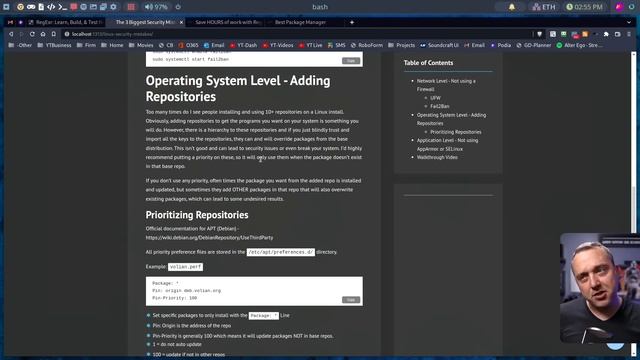Switch to Best Package Manager tab
The width and height of the screenshot is (640, 360).
[x=304, y=22]
